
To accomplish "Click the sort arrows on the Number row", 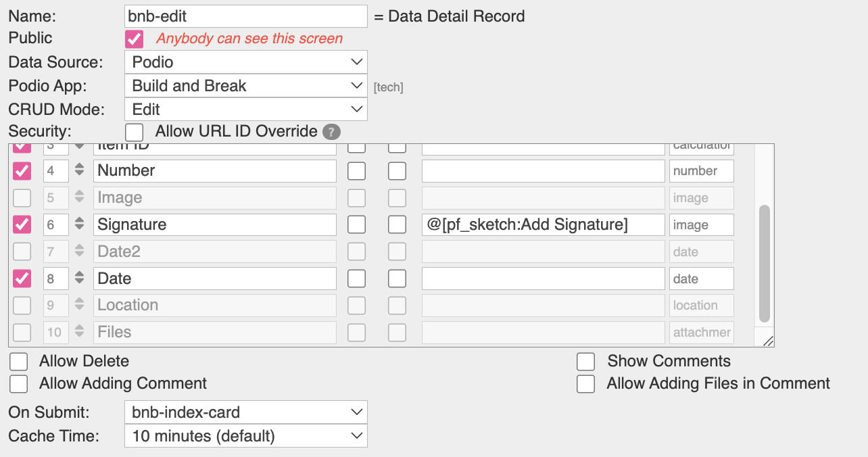I will (x=80, y=170).
